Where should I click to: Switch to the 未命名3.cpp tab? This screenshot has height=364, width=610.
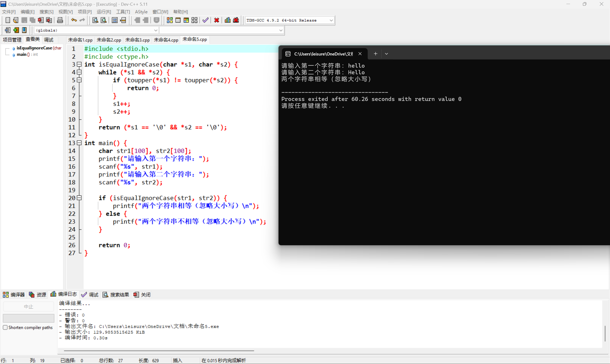pos(137,40)
